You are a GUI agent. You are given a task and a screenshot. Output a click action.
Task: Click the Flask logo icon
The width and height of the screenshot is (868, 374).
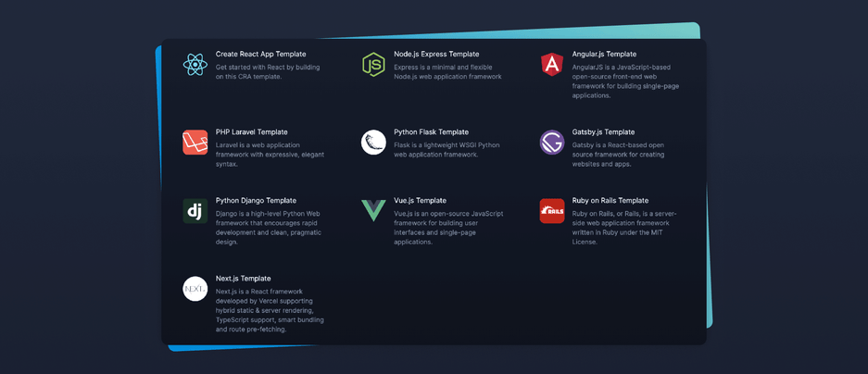(373, 143)
